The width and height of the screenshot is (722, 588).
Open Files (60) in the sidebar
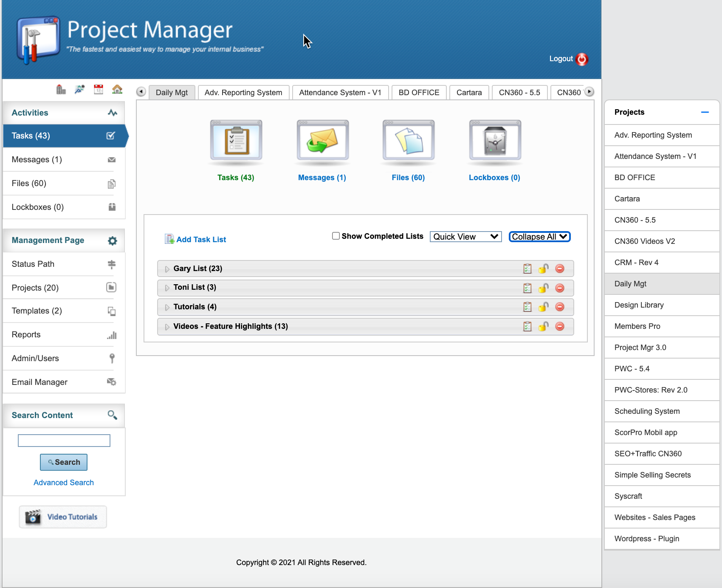click(64, 184)
